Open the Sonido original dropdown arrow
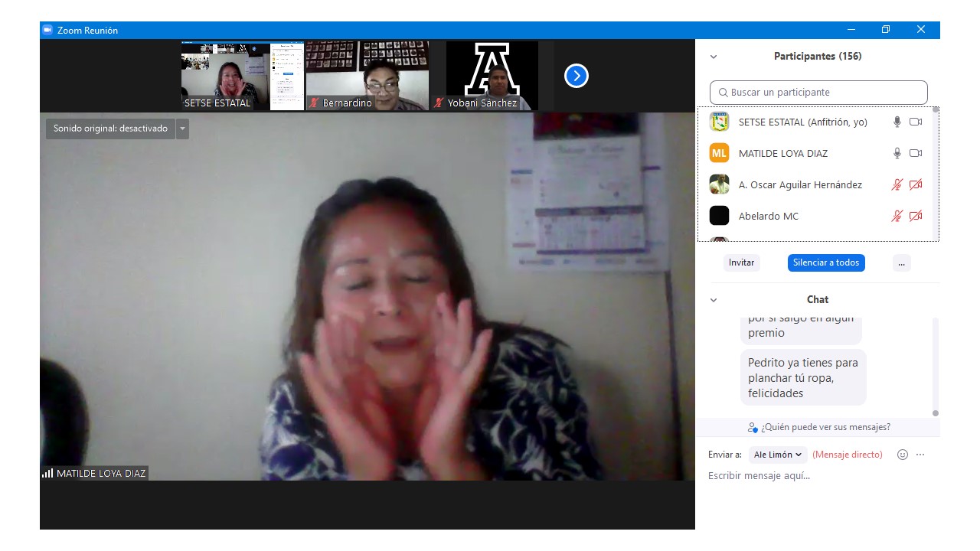The height and width of the screenshot is (551, 980). pos(182,129)
